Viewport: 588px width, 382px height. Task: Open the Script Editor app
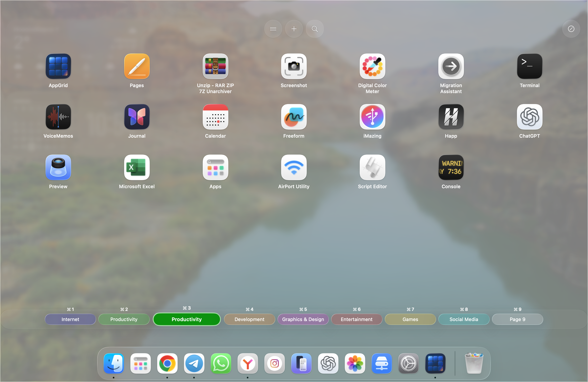pos(372,167)
